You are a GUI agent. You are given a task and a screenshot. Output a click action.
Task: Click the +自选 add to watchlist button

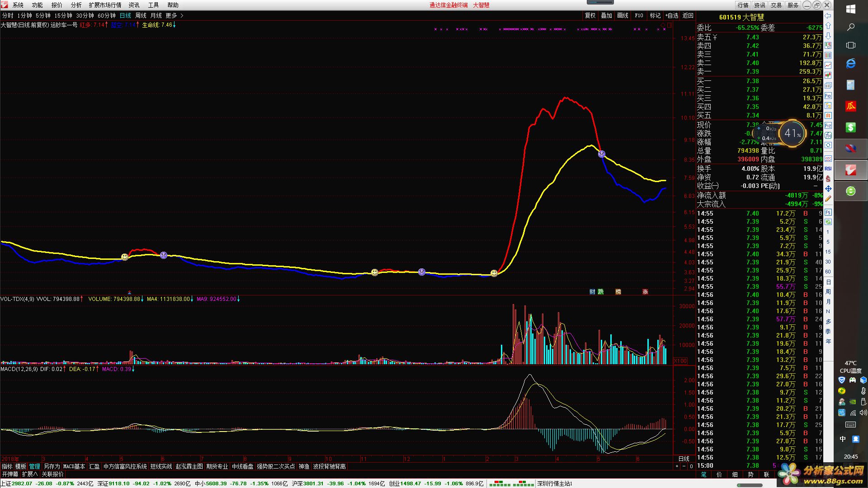pos(672,15)
